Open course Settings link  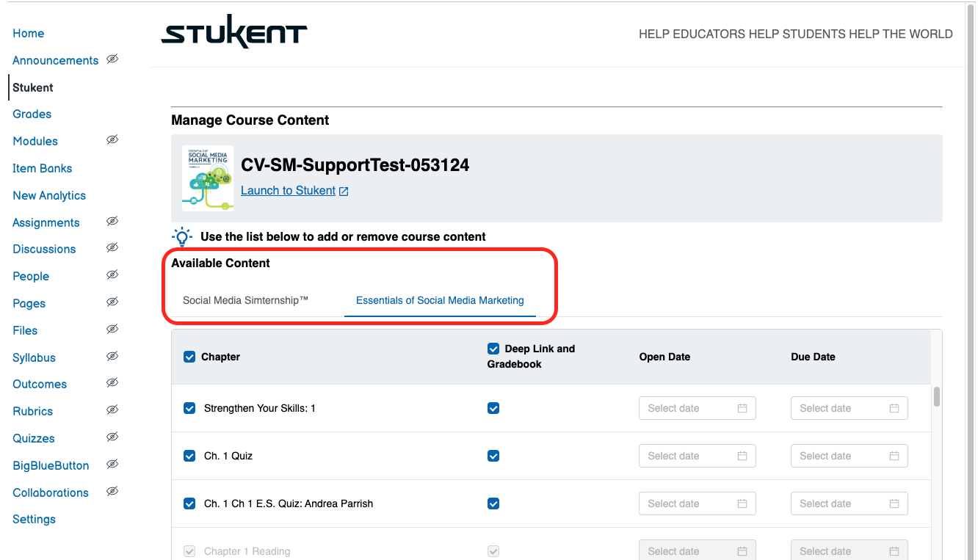click(x=34, y=519)
